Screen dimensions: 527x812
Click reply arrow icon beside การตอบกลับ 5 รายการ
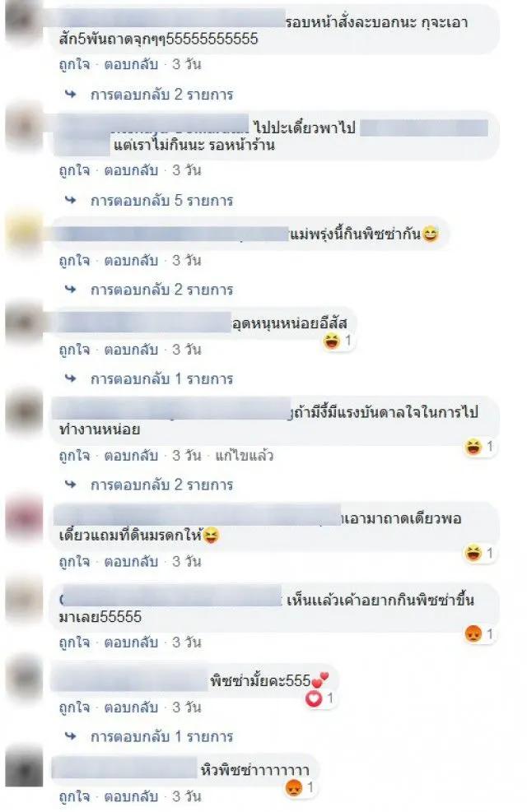coord(71,200)
